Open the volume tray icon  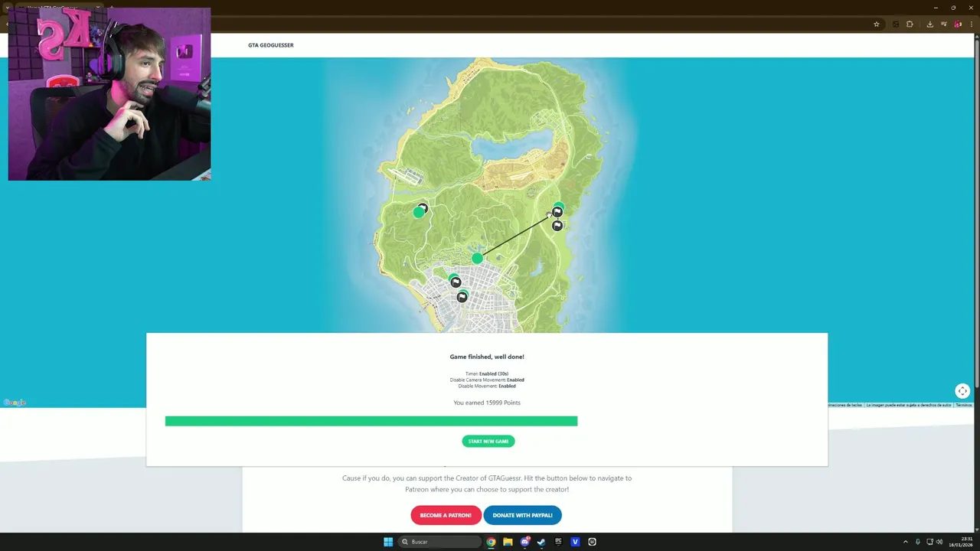point(939,542)
